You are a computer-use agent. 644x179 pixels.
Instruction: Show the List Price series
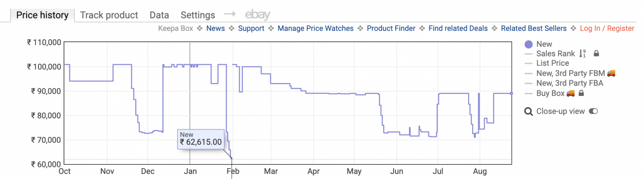553,63
